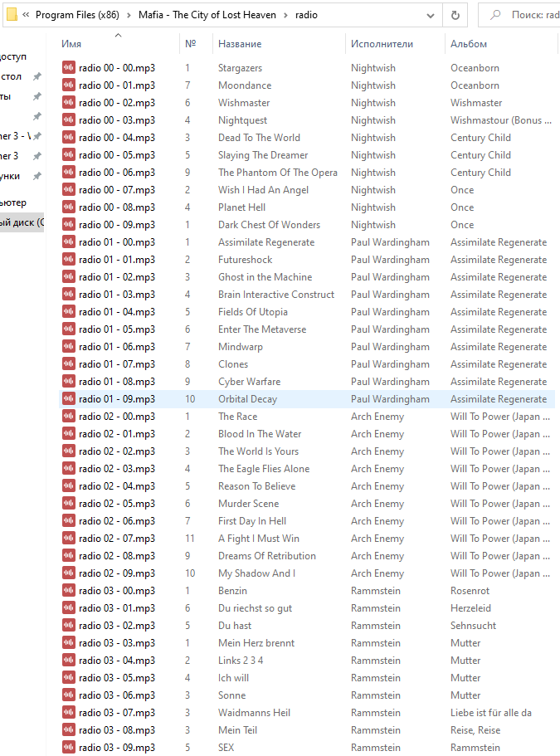This screenshot has height=756, width=560.
Task: Click the search magnifier icon
Action: (495, 15)
